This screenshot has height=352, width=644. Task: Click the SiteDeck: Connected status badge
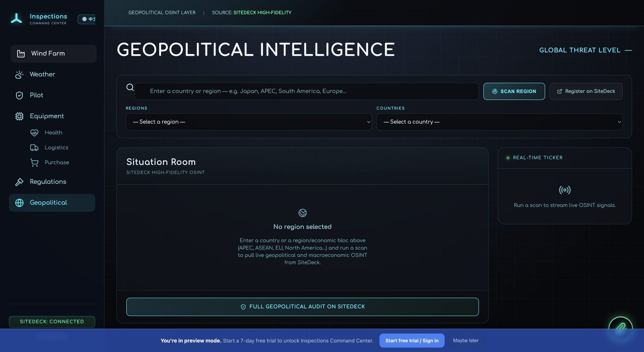[52, 322]
